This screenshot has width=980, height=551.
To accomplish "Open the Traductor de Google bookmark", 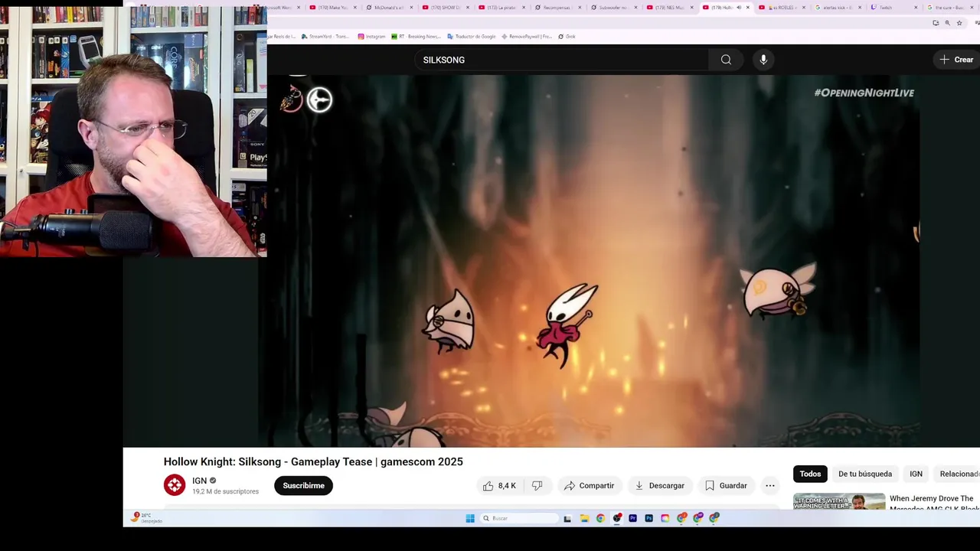I will 472,36.
